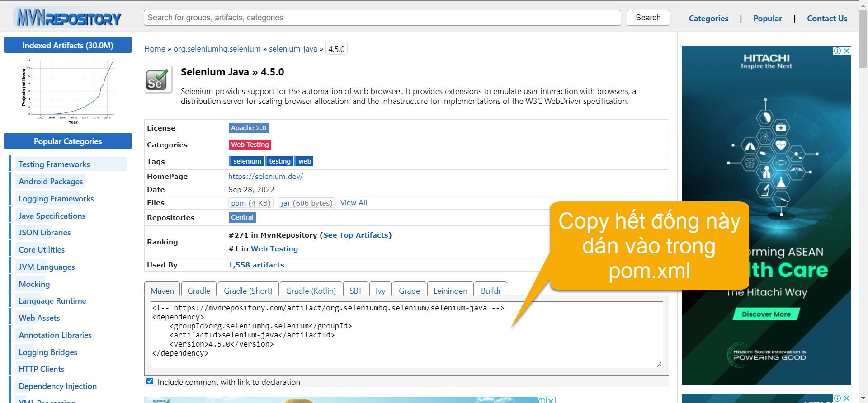This screenshot has width=868, height=403.
Task: Open JSON Libraries category
Action: tap(45, 233)
